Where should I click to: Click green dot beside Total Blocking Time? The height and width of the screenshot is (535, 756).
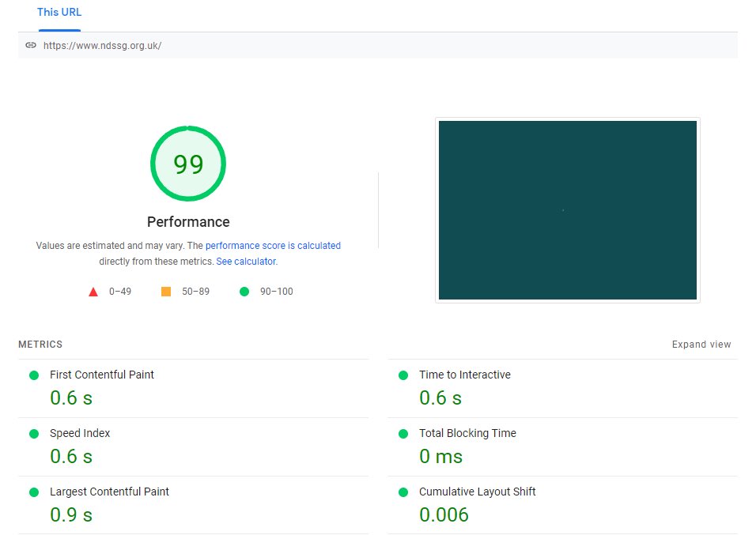coord(403,434)
